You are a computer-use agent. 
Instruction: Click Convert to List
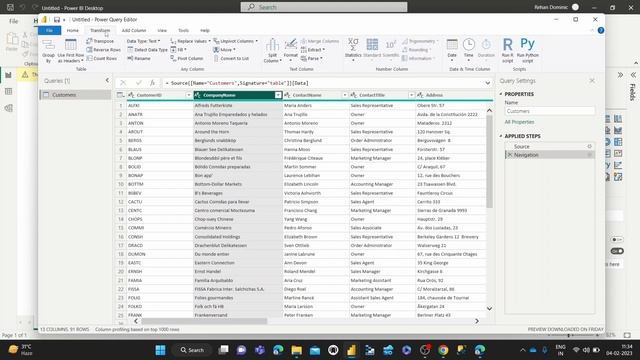click(231, 58)
